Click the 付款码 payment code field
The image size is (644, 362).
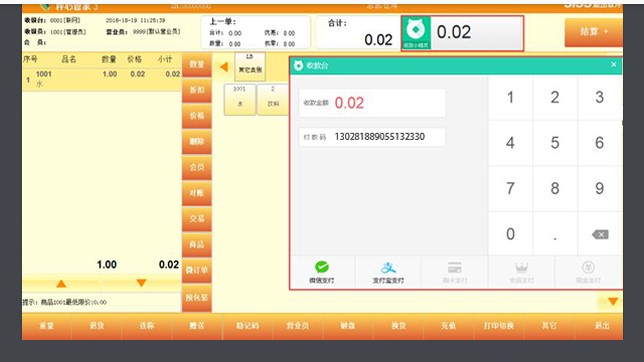(372, 137)
